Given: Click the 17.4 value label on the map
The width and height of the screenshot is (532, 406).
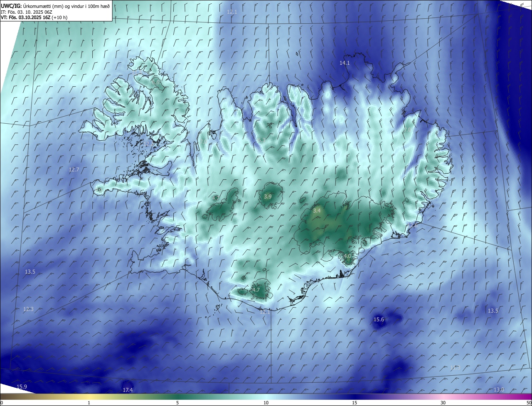Looking at the screenshot, I should (x=128, y=390).
